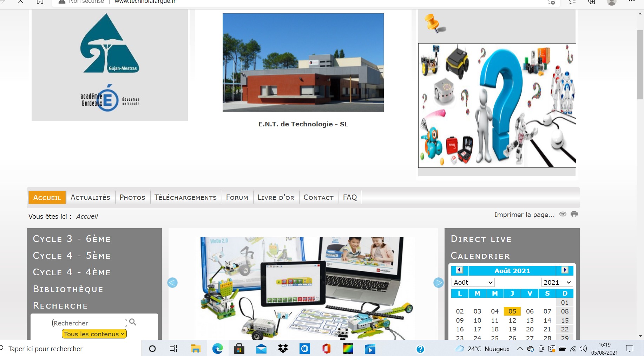Open the Photos menu
Image resolution: width=644 pixels, height=356 pixels.
(132, 197)
